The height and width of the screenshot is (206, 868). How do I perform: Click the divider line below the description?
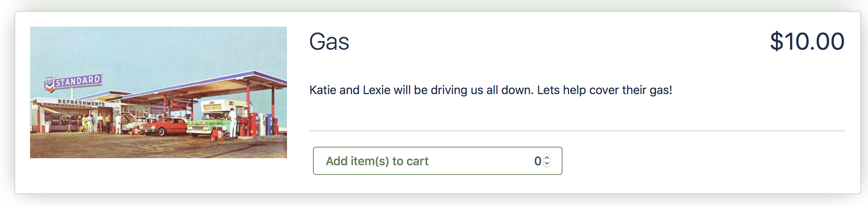point(577,131)
